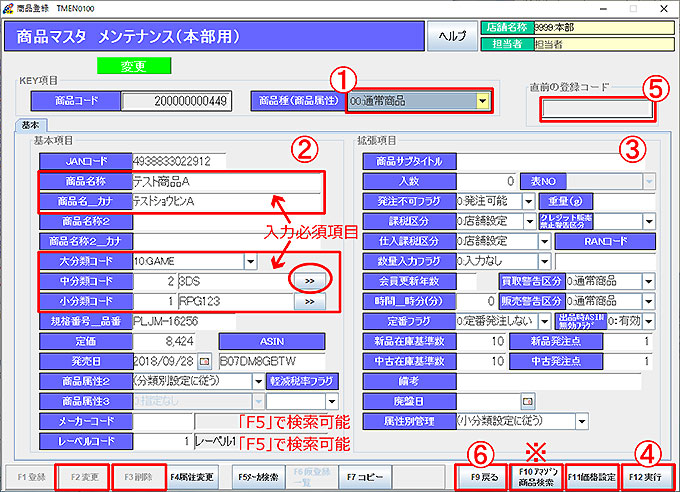
Task: Open 商品属性2 dropdown
Action: [x=258, y=381]
